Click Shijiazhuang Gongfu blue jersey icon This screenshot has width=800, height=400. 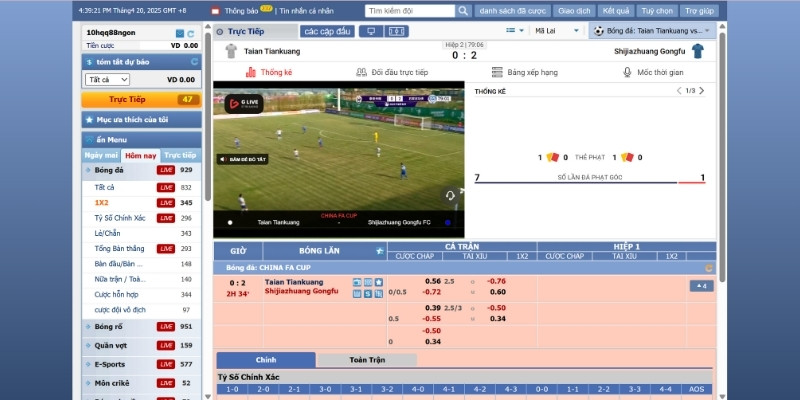pos(697,51)
